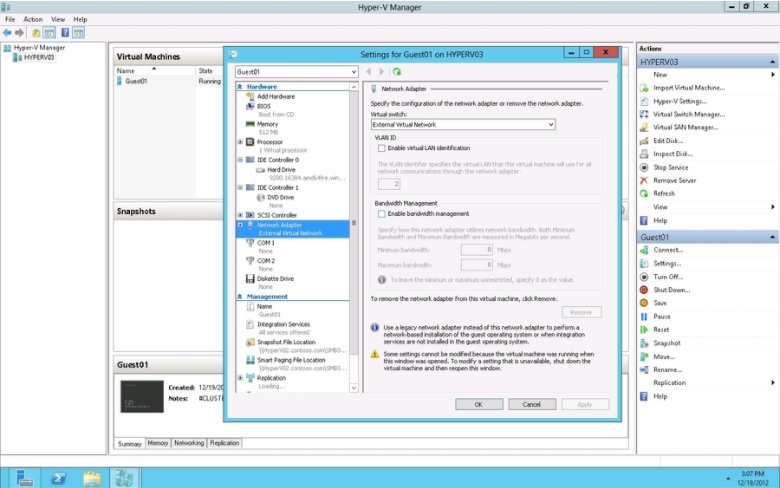780x488 pixels.
Task: Click the Import Virtual Machine icon
Action: tap(644, 88)
